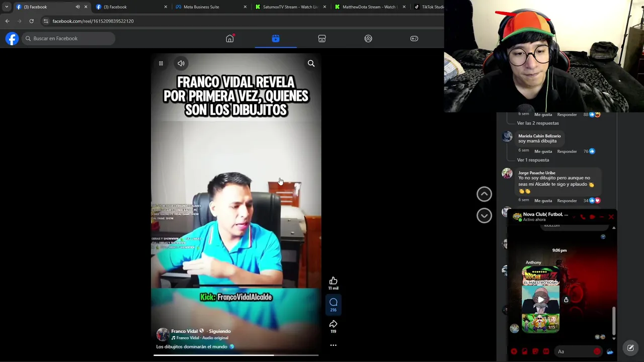Open emoji picker in chat input
644x362 pixels.
(x=597, y=351)
